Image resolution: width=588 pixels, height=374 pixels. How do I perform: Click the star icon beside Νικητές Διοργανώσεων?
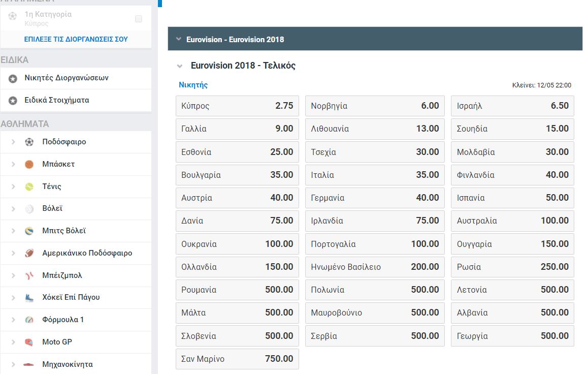click(x=13, y=78)
